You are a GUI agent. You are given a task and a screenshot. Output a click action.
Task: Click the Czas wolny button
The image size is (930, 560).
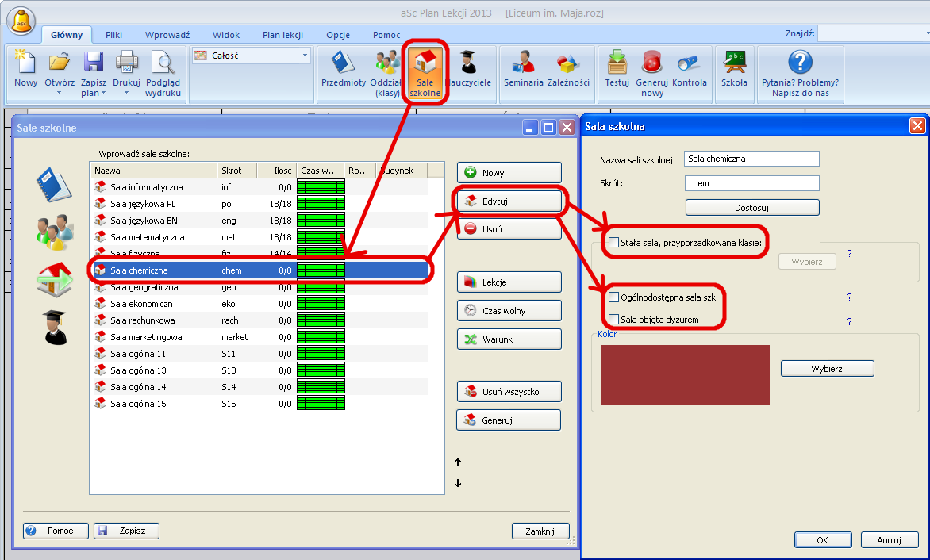point(509,310)
